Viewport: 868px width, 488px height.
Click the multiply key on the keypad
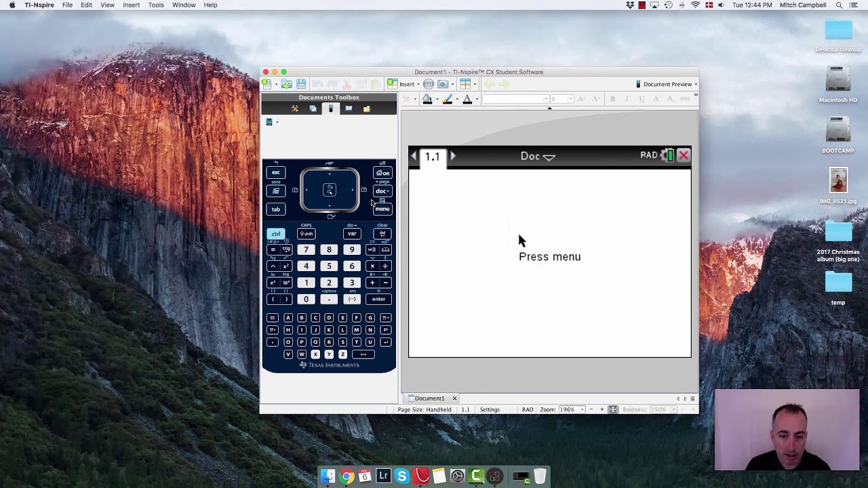372,266
